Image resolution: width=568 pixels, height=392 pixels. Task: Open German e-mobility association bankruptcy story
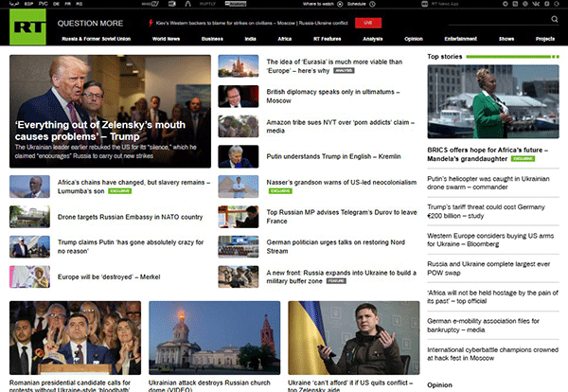point(483,326)
